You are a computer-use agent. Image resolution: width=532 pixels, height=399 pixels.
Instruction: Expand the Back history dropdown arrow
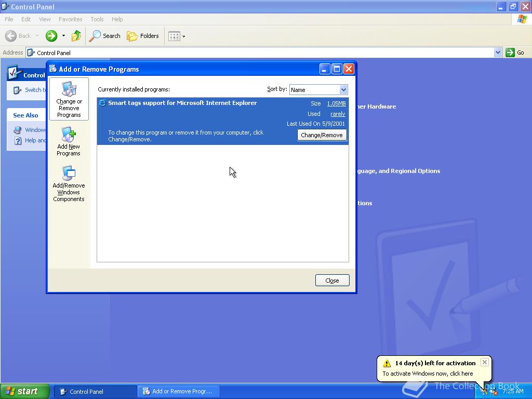(37, 36)
